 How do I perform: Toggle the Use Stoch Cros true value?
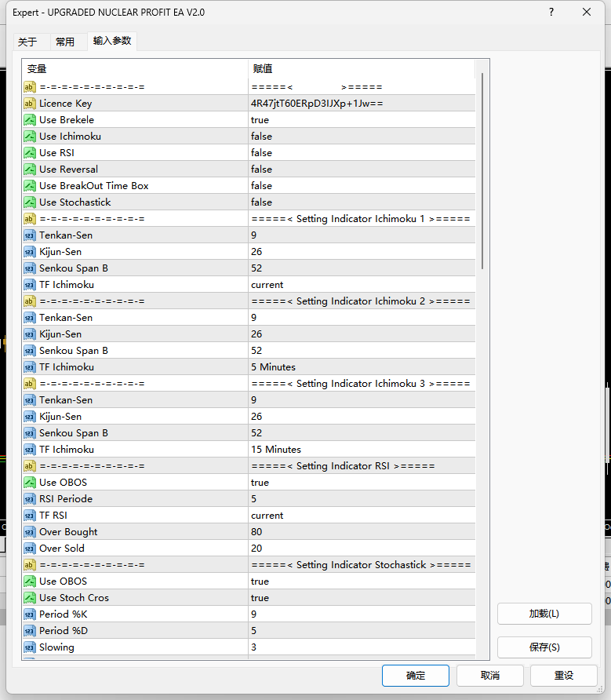pyautogui.click(x=362, y=598)
